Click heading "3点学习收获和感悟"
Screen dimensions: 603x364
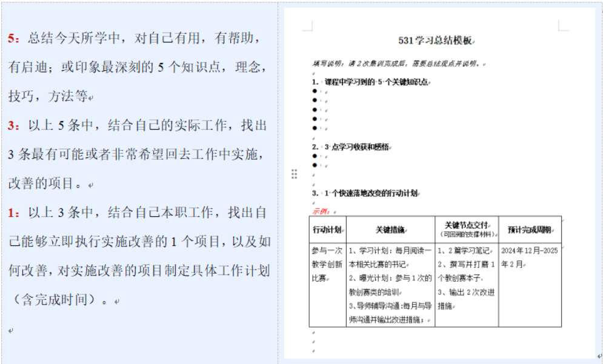pyautogui.click(x=356, y=147)
